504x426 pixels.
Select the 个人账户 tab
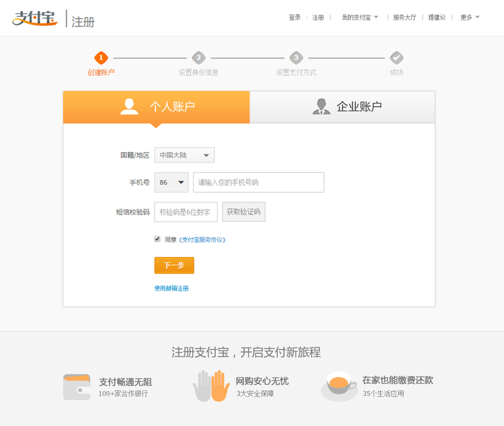(x=156, y=107)
